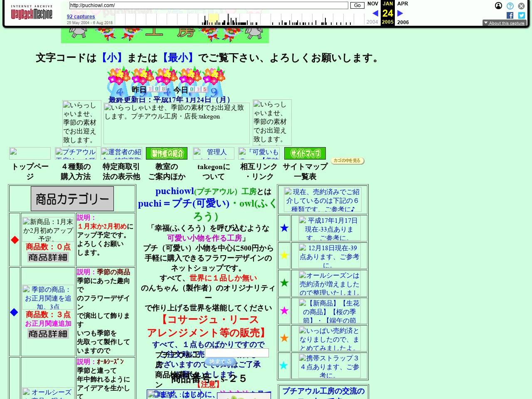The height and width of the screenshot is (399, 532).
Task: Click the profile person icon in the toolbar
Action: [x=498, y=6]
